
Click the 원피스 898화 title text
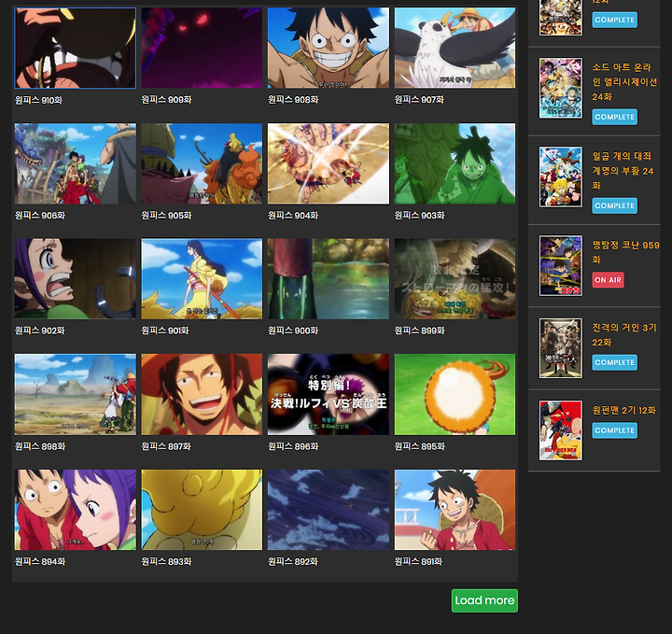point(40,446)
